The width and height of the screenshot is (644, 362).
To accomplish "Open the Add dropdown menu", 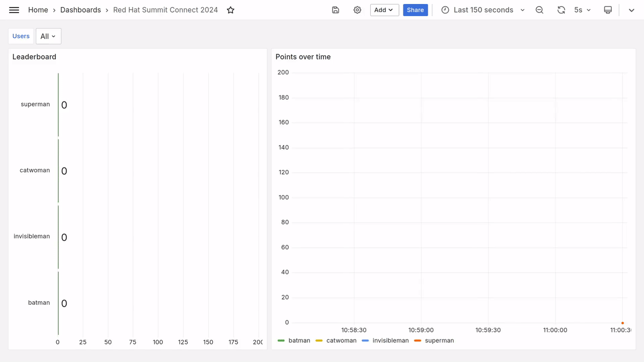I will tap(384, 10).
